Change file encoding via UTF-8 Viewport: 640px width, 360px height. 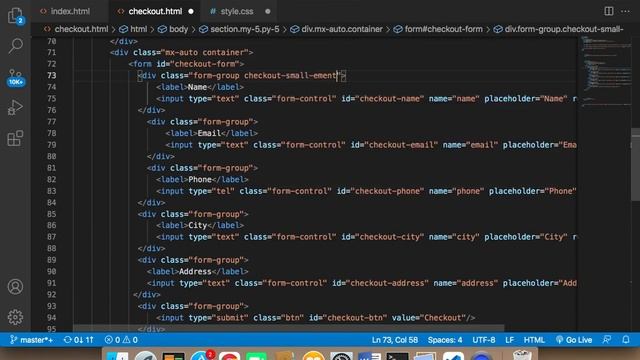point(484,340)
